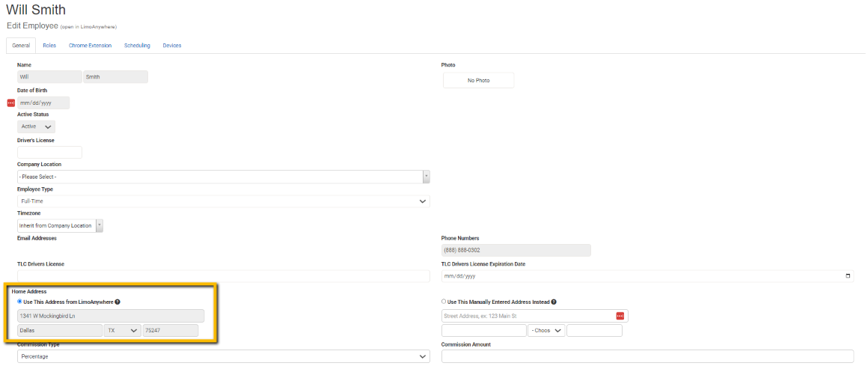Open the manual address state Choose dropdown
The height and width of the screenshot is (366, 868).
click(x=546, y=331)
